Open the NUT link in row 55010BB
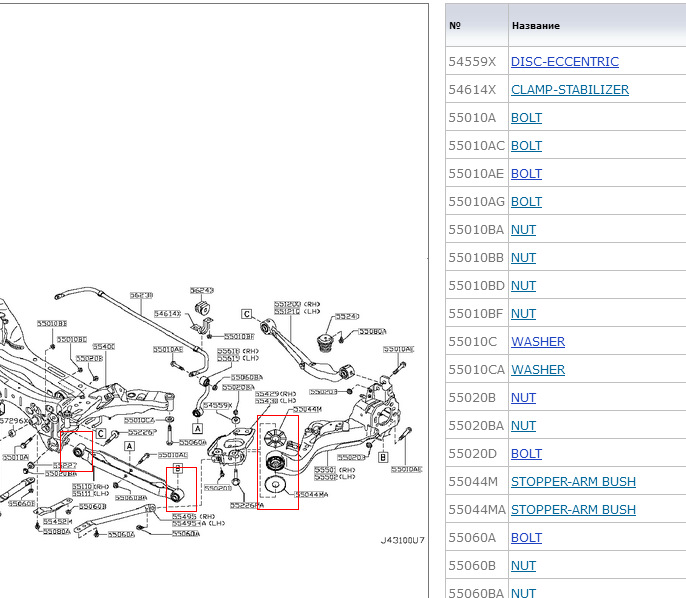 click(x=523, y=258)
